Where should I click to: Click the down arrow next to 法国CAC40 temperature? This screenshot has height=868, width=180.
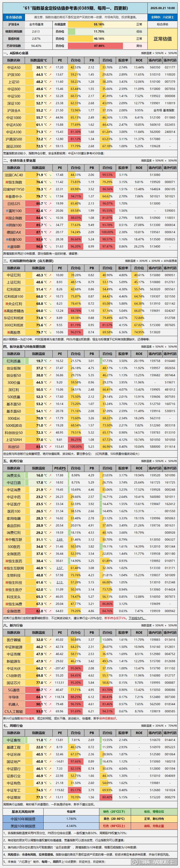(51, 175)
